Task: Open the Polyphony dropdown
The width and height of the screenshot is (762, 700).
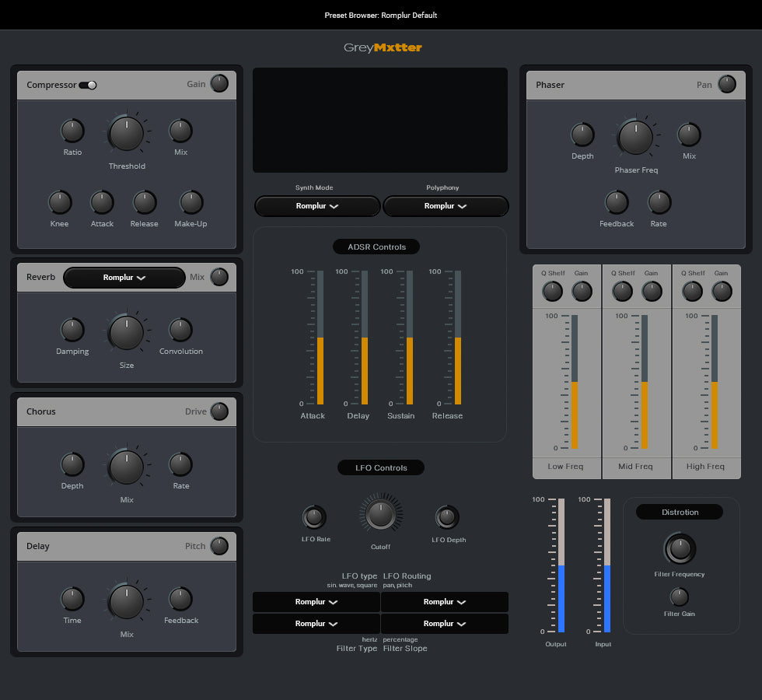Action: (446, 206)
